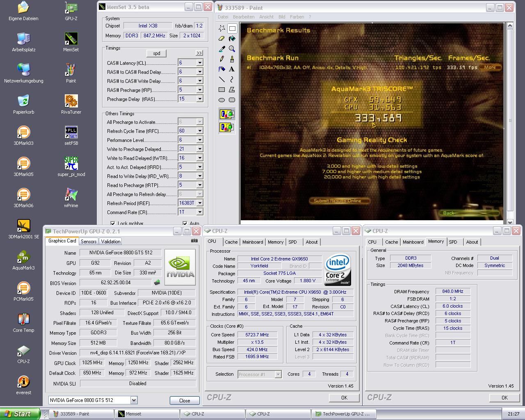
Task: Toggle the Auto checkbox in MemSet
Action: [185, 224]
